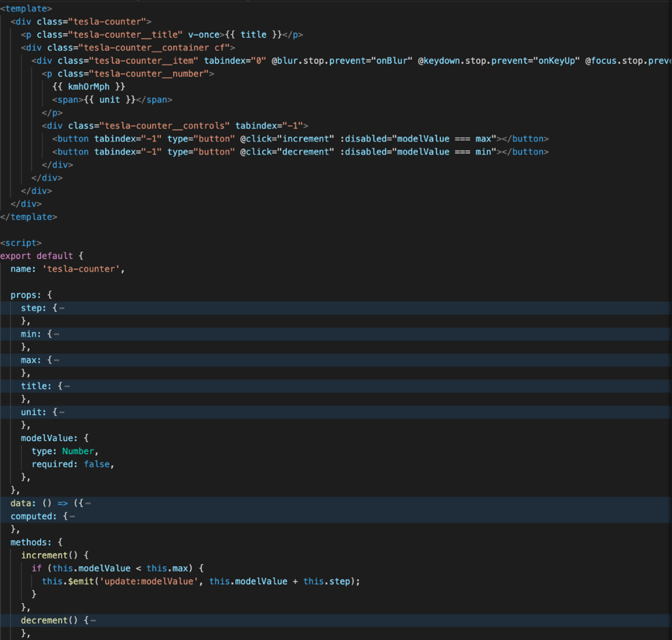Screen dimensions: 672x640
Task: Unfold the collapsed max prop block
Action: (x=57, y=361)
